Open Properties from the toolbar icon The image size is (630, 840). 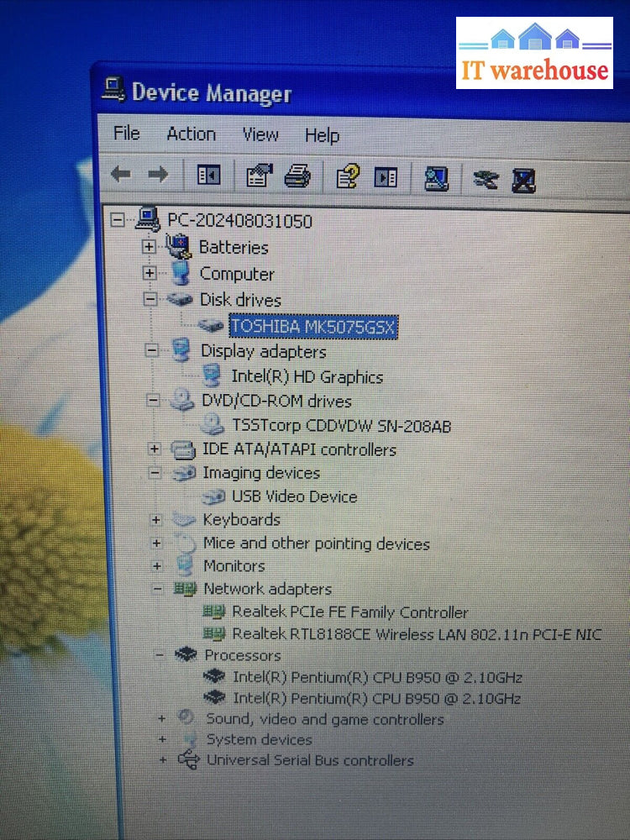[x=259, y=176]
